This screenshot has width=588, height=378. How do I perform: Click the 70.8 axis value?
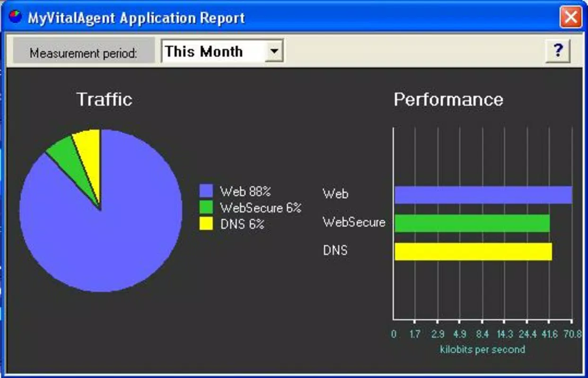pos(572,335)
